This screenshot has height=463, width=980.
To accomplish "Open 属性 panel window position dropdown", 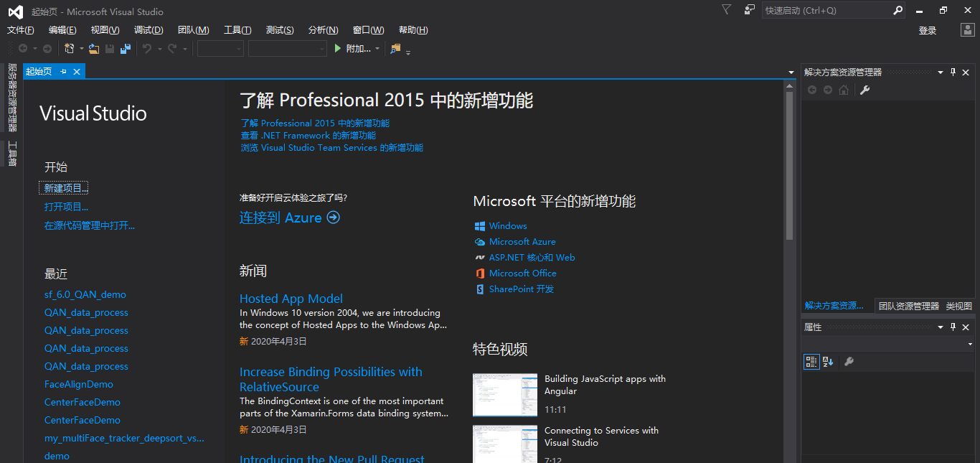I will coord(941,327).
